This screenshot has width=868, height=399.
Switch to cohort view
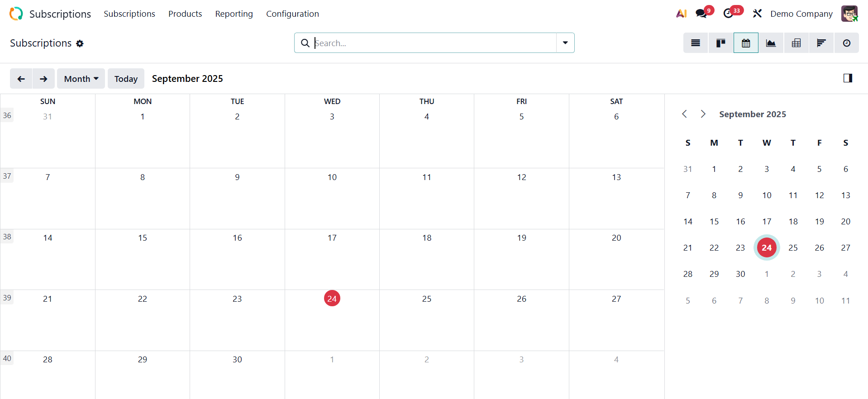point(821,43)
